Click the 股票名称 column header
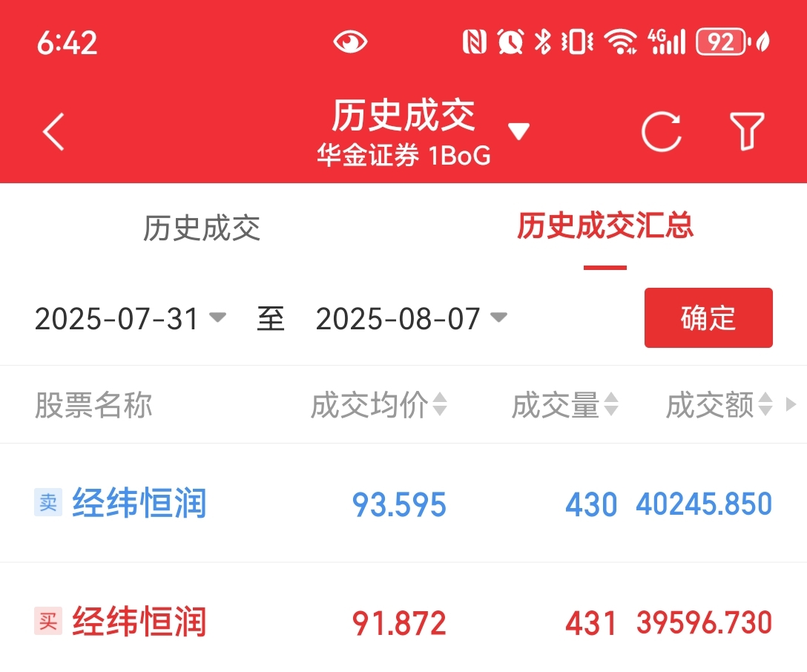 pos(93,405)
